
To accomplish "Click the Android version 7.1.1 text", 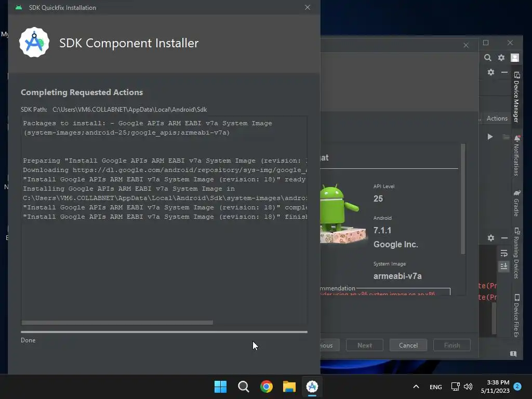I will [x=382, y=230].
